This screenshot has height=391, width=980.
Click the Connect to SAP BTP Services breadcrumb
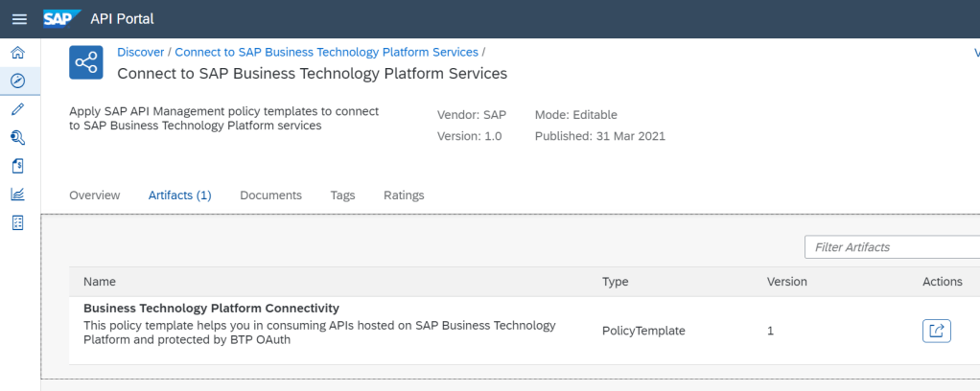[x=326, y=52]
